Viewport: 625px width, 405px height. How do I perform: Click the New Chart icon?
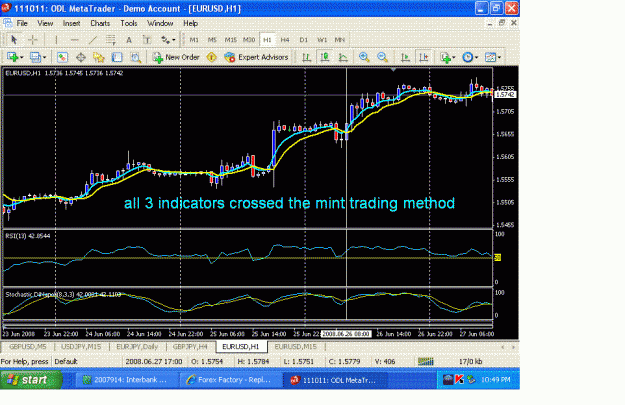pos(12,57)
